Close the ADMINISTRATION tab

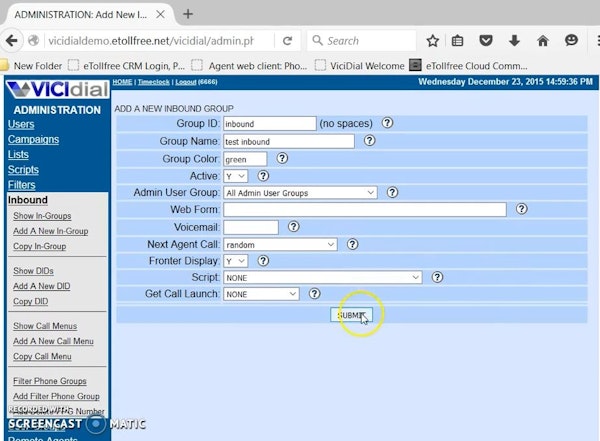(160, 15)
